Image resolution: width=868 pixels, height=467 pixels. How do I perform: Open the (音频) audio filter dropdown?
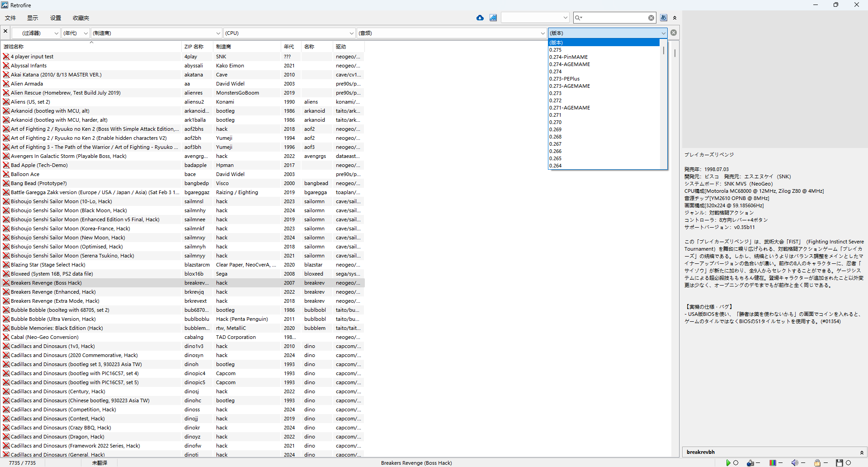coord(452,33)
